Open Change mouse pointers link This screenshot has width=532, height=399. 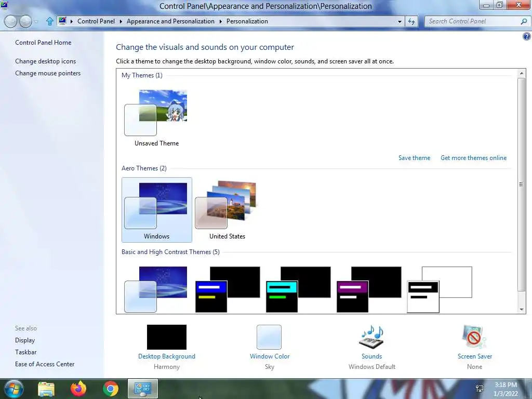(48, 73)
